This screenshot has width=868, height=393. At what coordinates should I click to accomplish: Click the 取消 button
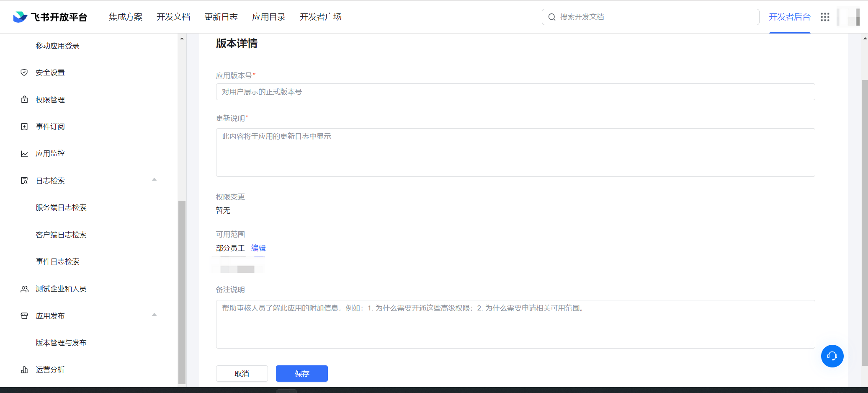(242, 374)
